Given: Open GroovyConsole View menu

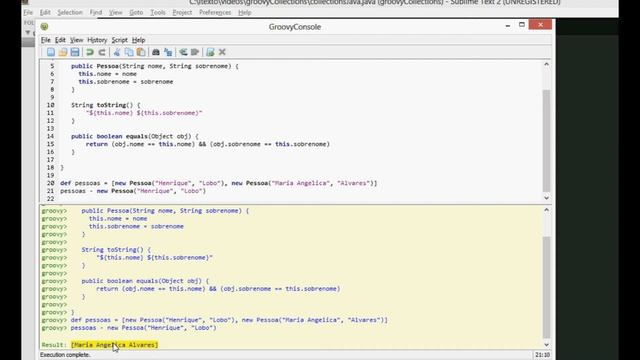Looking at the screenshot, I should point(76,40).
